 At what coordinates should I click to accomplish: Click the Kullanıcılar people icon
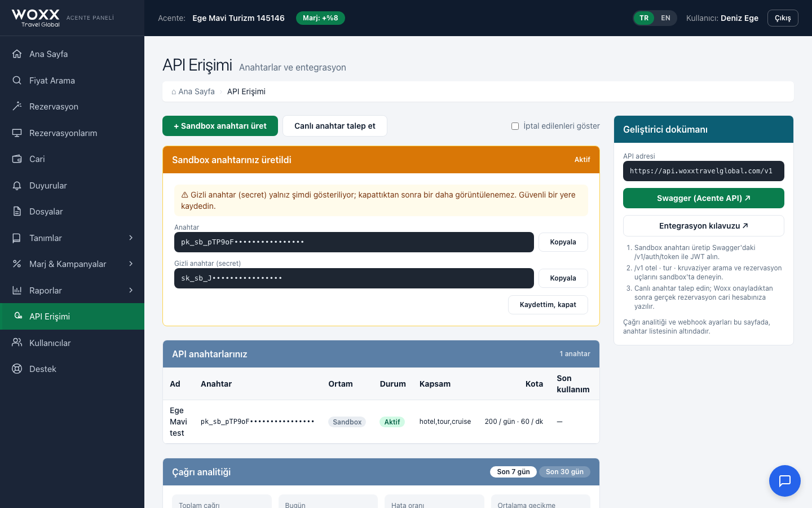point(17,343)
